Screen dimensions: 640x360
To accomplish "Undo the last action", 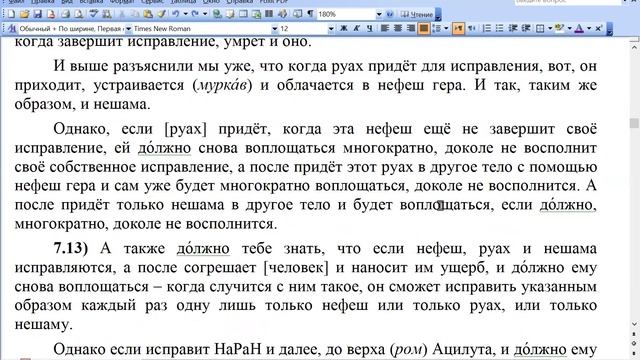I will point(176,14).
